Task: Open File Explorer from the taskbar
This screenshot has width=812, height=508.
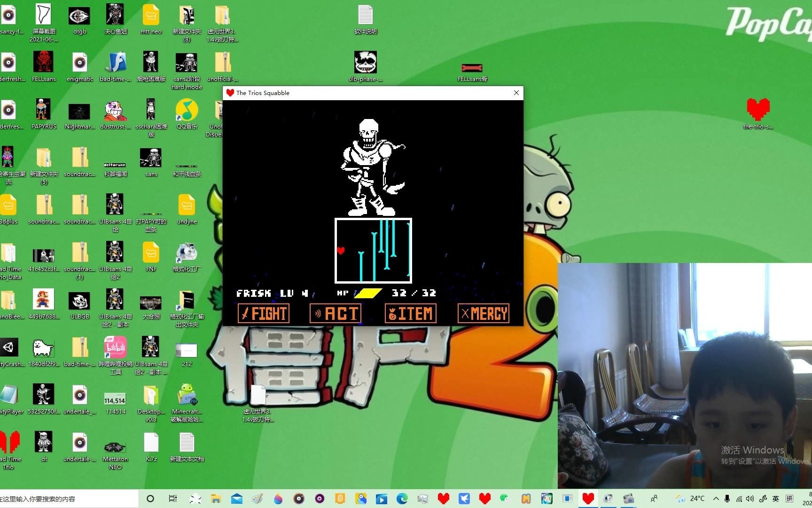Action: pyautogui.click(x=216, y=499)
